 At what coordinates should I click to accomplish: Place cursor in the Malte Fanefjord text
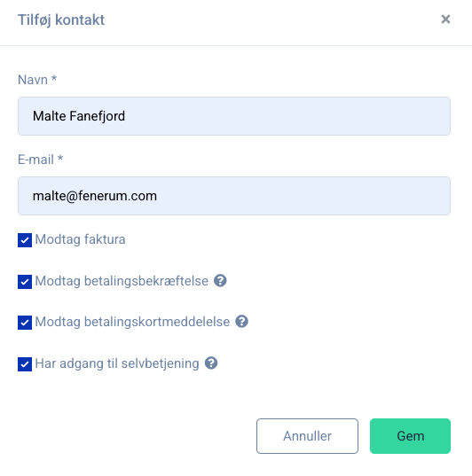pos(79,116)
